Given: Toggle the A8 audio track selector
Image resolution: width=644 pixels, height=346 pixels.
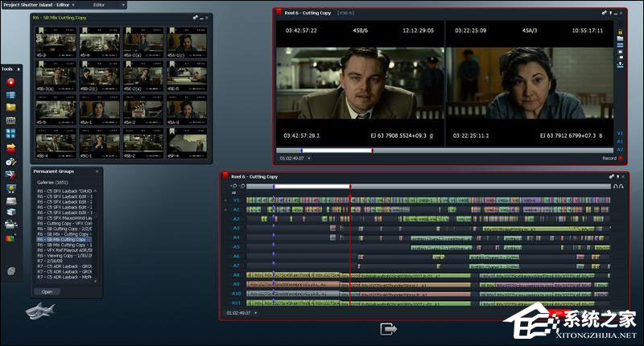Looking at the screenshot, I should click(236, 275).
